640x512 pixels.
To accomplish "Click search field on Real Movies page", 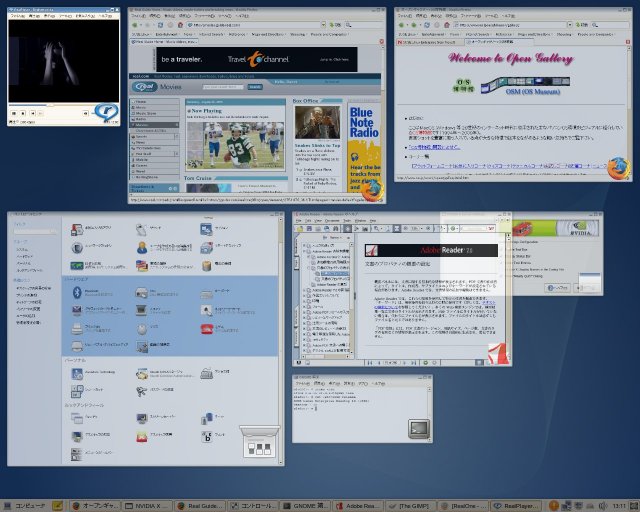I will 223,87.
